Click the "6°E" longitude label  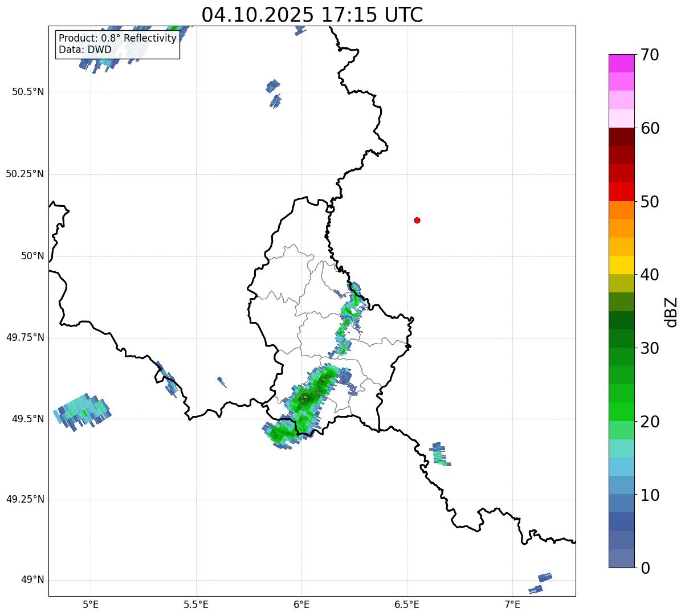301,604
